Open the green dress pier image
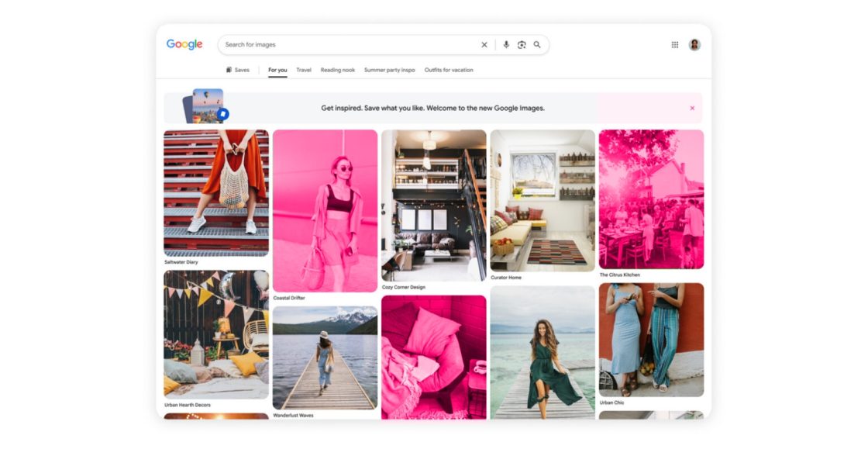Viewport: 868px width, 456px height. [542, 352]
